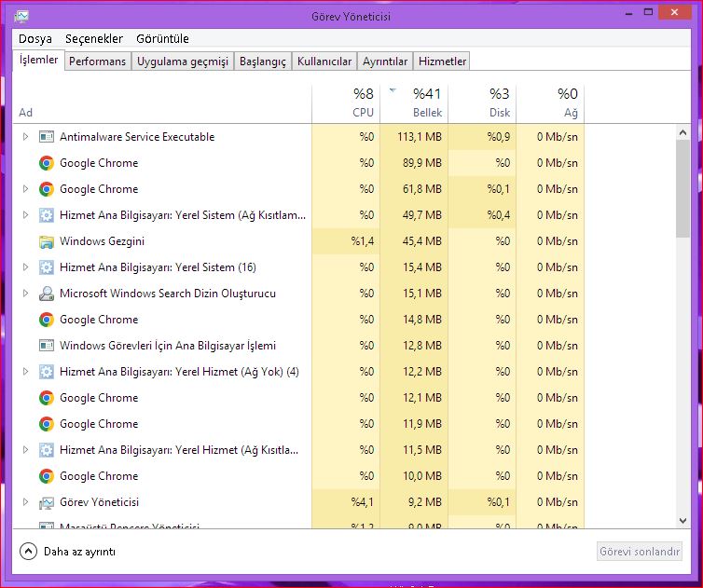Click the Görev Yöneticisi process icon in list
Viewport: 703px width, 588px height.
point(47,503)
